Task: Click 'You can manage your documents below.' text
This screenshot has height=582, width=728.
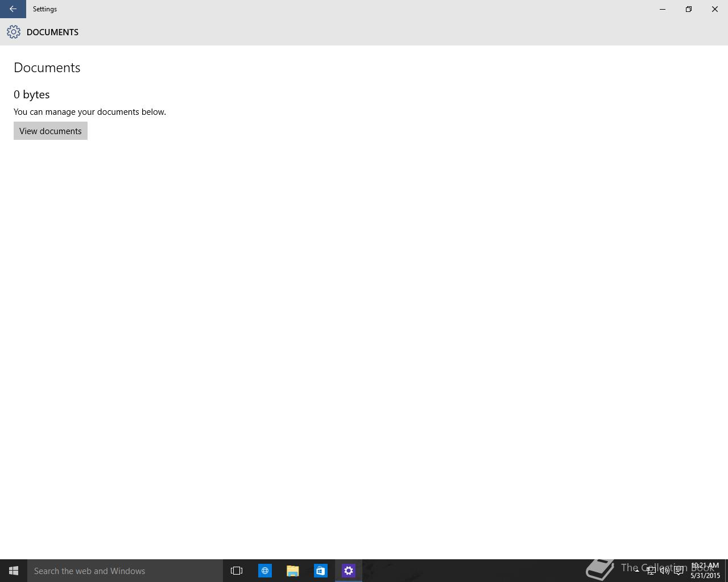Action: click(90, 112)
